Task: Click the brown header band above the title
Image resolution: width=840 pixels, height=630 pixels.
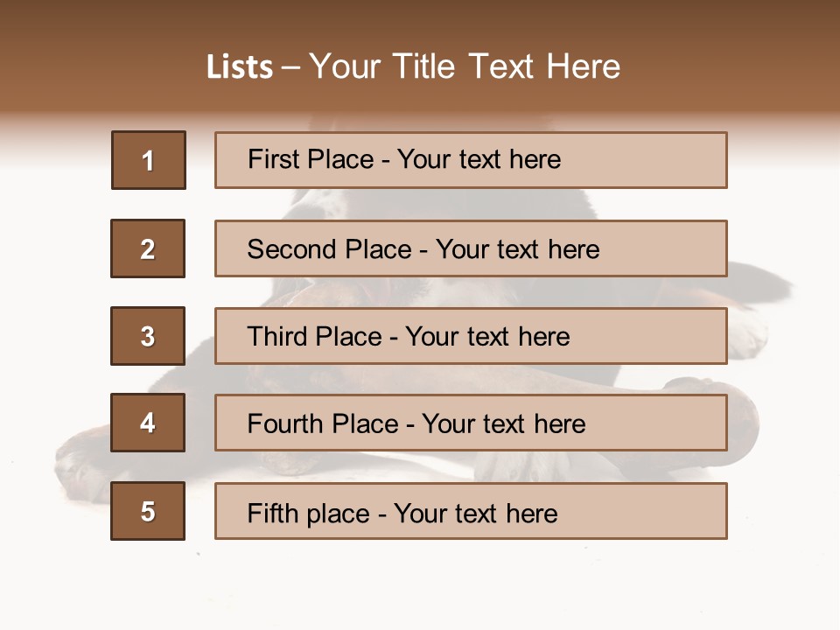Action: click(x=420, y=19)
